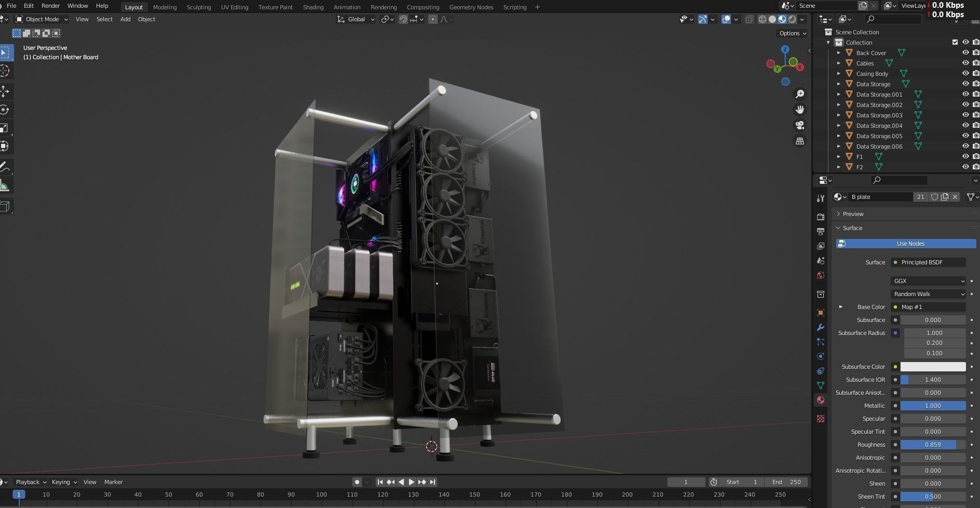980x508 pixels.
Task: Click the zoom viewport icon
Action: [x=800, y=94]
